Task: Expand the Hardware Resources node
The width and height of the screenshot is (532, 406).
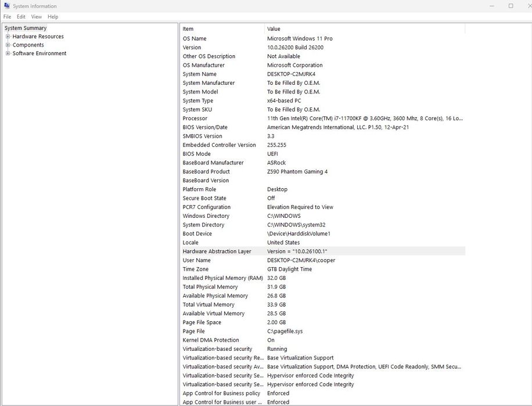Action: point(8,36)
